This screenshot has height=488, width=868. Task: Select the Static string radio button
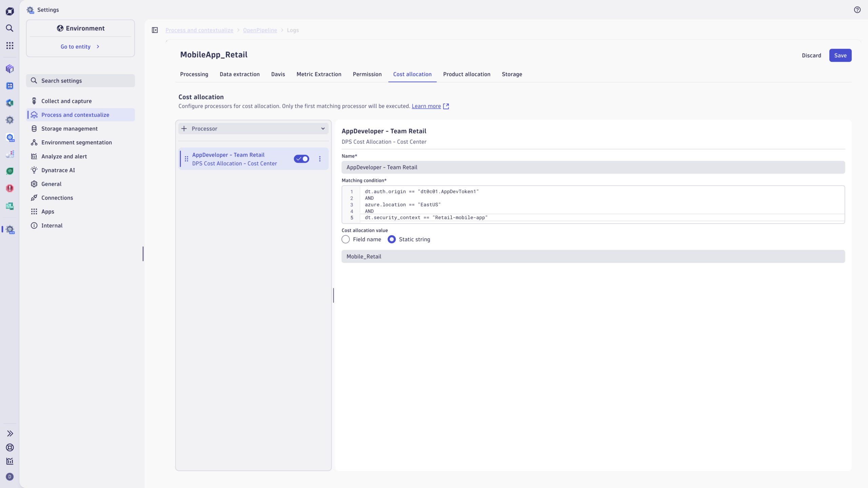coord(391,239)
